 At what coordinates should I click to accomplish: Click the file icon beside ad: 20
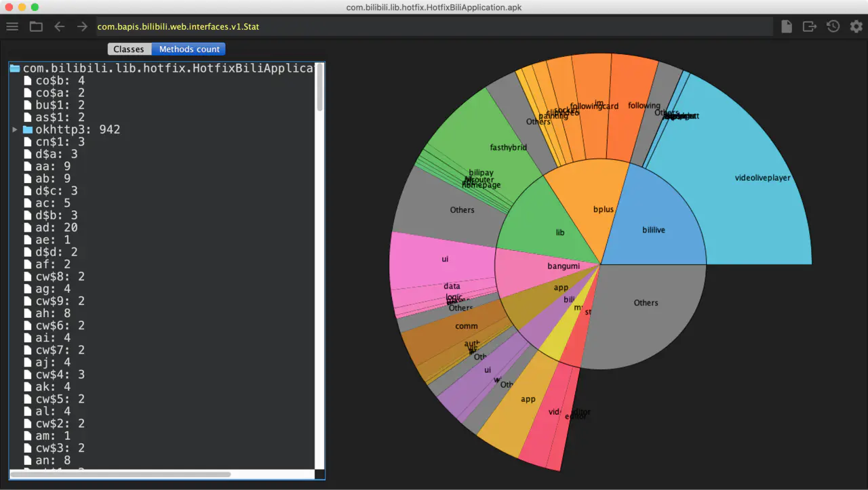point(28,228)
